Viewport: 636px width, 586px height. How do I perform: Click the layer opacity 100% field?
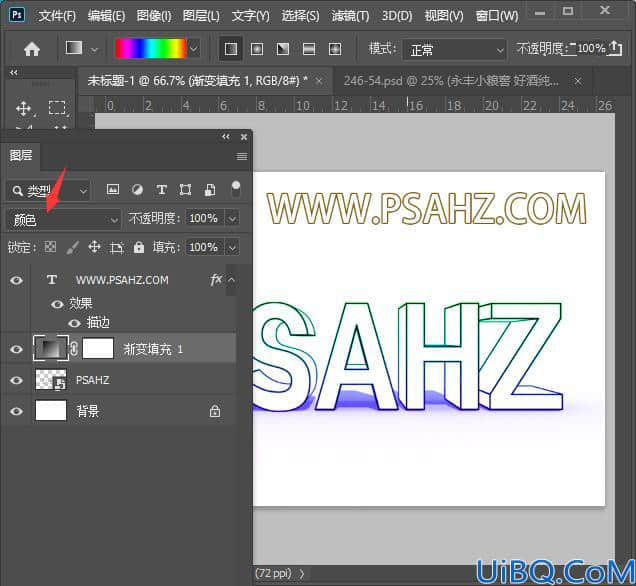(204, 219)
